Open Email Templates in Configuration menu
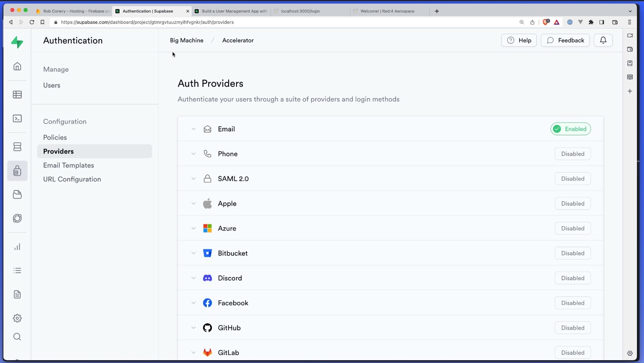Image resolution: width=644 pixels, height=363 pixels. 68,165
